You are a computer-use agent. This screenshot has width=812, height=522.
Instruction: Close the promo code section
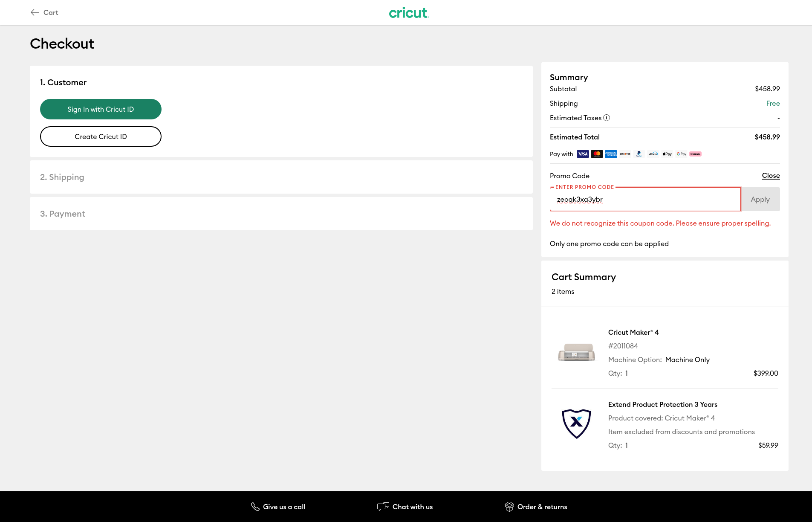point(771,175)
